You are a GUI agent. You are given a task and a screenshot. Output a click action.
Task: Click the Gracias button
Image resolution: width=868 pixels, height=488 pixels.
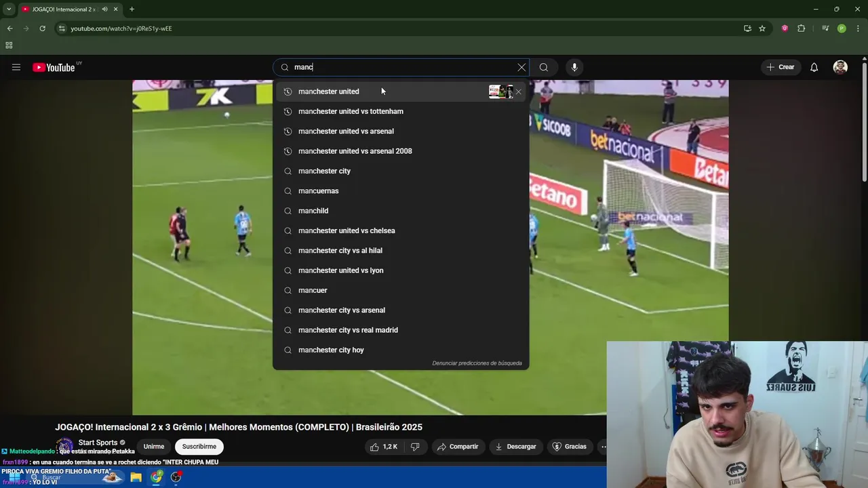pyautogui.click(x=570, y=447)
